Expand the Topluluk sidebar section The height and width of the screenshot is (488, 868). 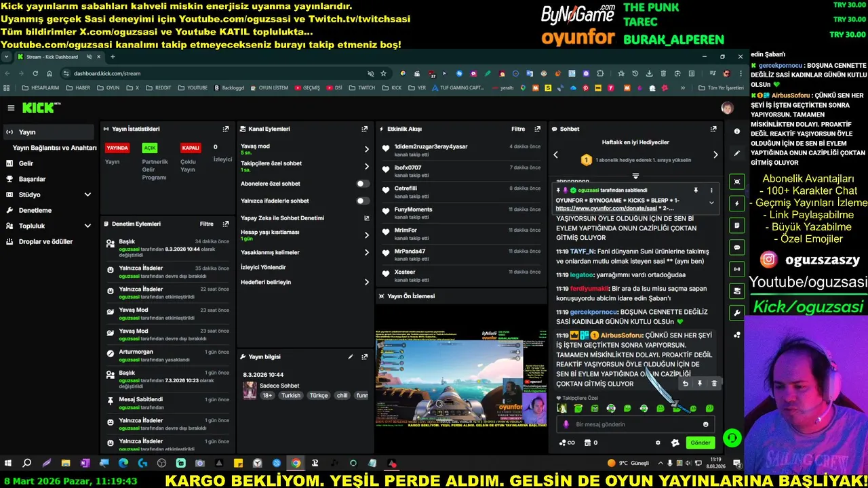tap(87, 226)
